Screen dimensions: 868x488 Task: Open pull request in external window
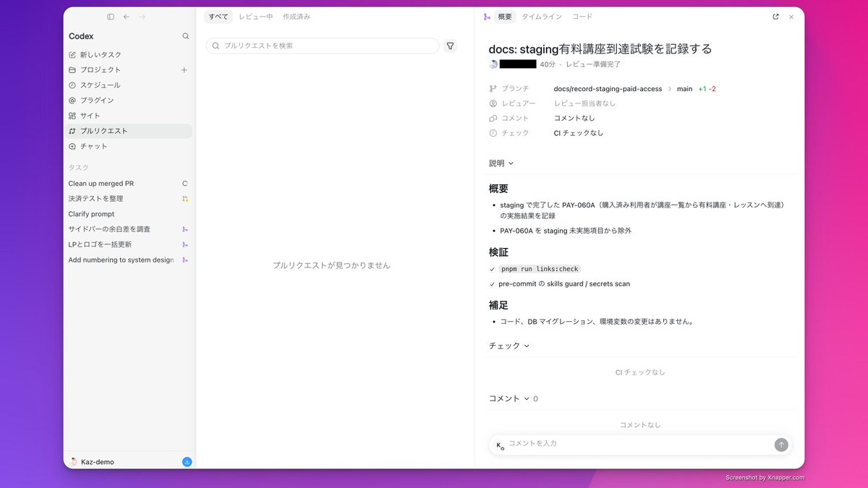coord(776,17)
